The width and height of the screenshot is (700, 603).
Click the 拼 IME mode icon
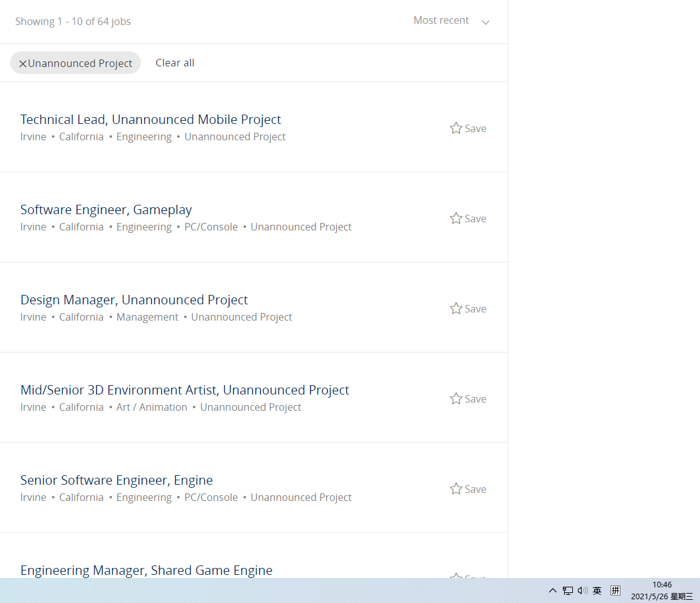point(615,590)
